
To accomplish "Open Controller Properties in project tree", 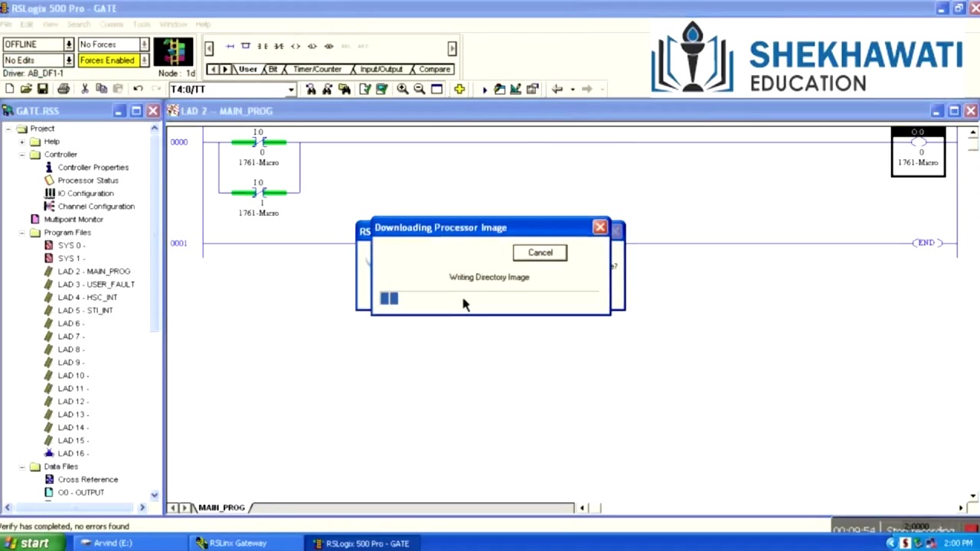I will point(93,168).
